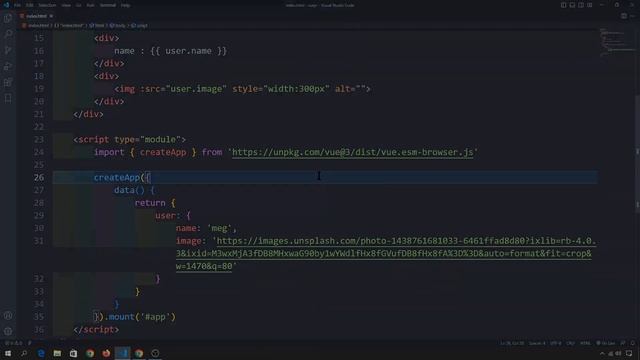
Task: Open the View menu
Action: (66, 5)
